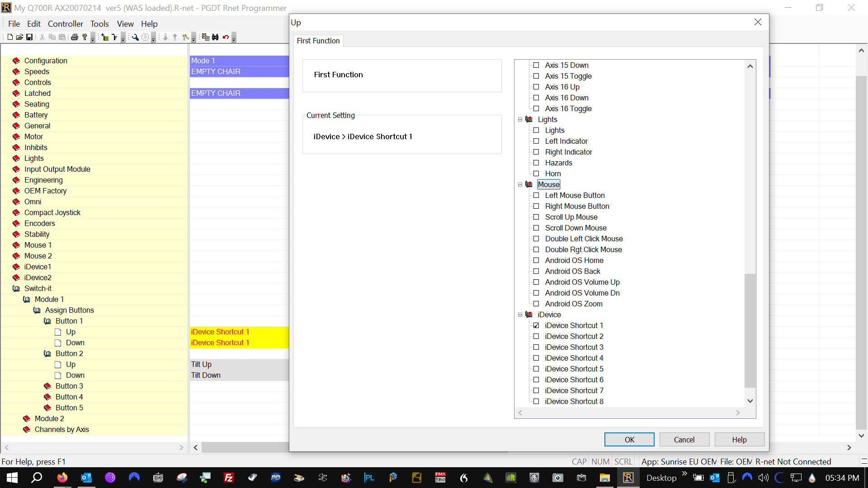Click the Cancel button
Screen dimensions: 868x488
coord(684,440)
